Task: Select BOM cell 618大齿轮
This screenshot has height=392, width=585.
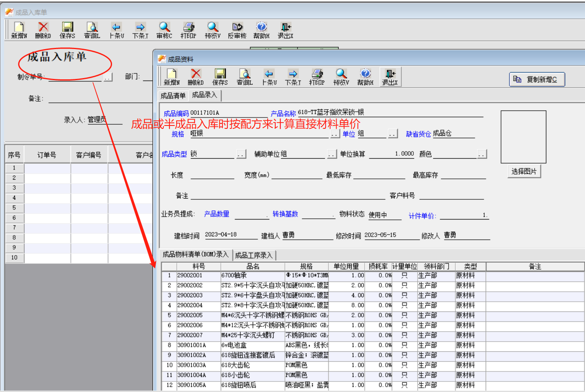Action: tap(253, 365)
